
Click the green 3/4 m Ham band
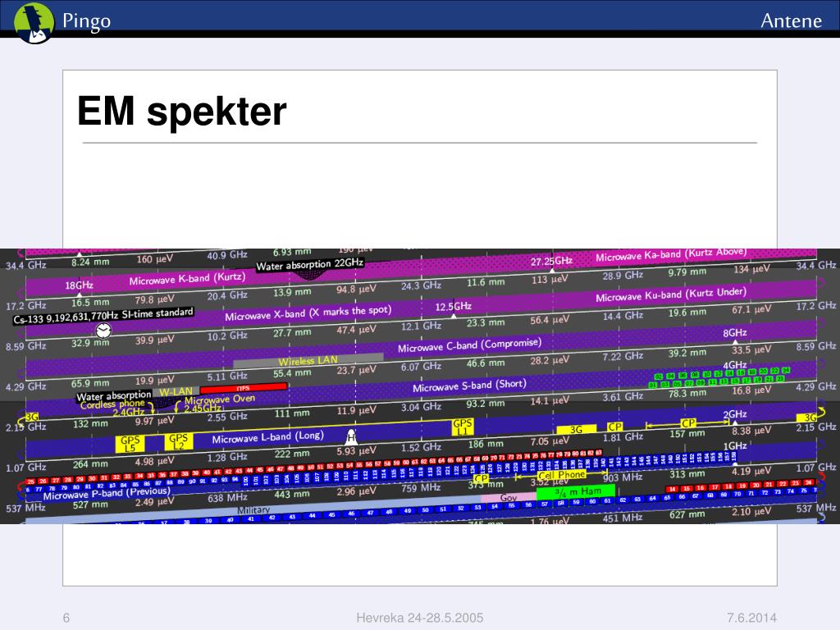[x=576, y=492]
